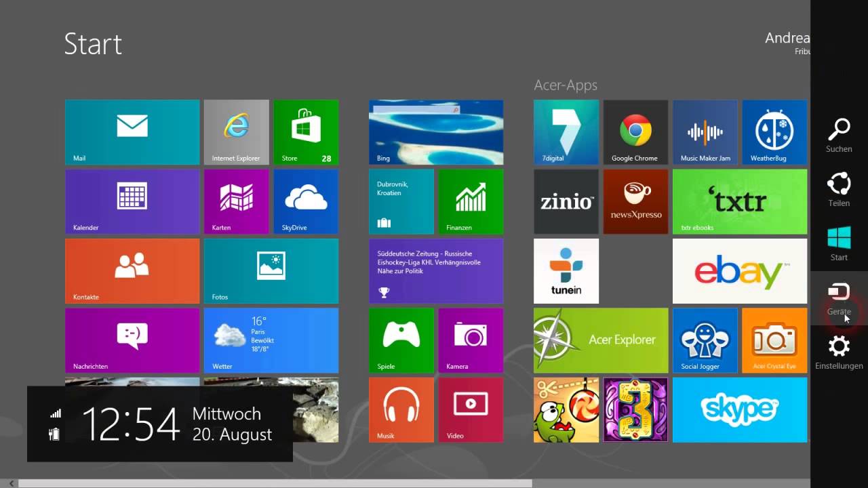The width and height of the screenshot is (868, 488).
Task: Open the Dubrovnik, Kroatien travel tile
Action: (401, 202)
